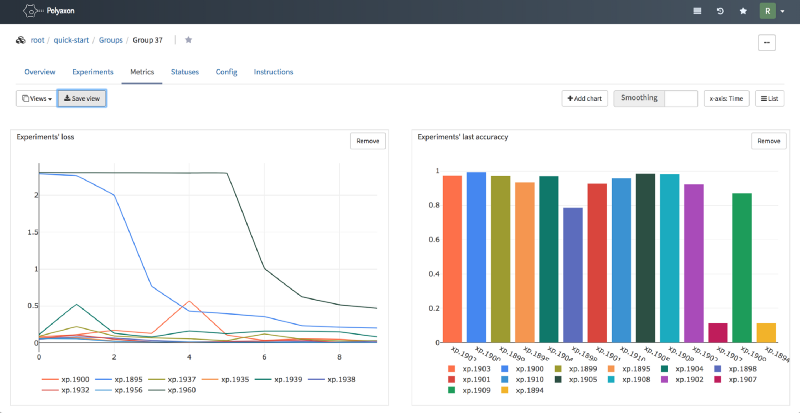Click the Save view button

pos(82,99)
